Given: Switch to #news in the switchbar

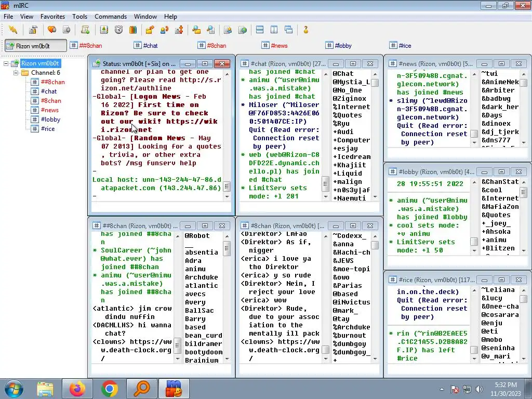Looking at the screenshot, I should click(x=275, y=46).
